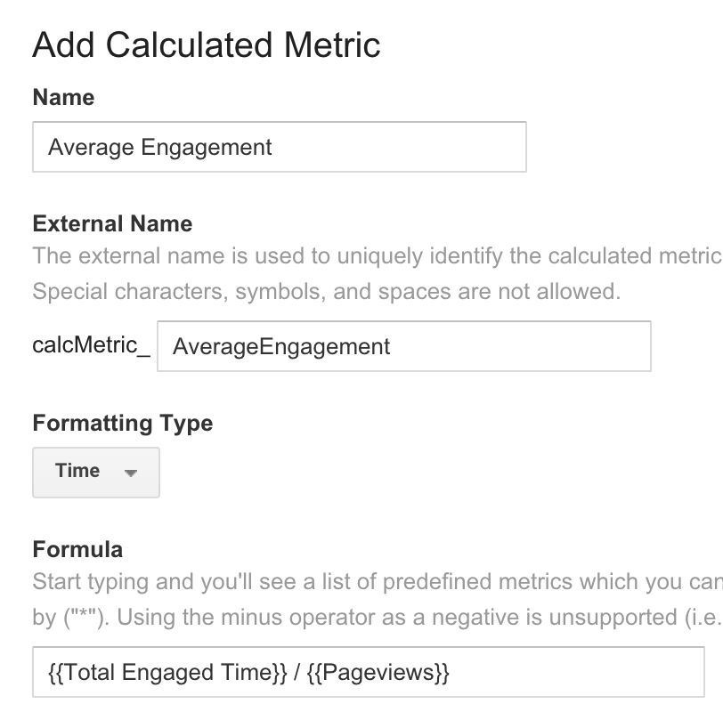Click the word Time inside the dropdown button
The image size is (723, 728).
77,471
